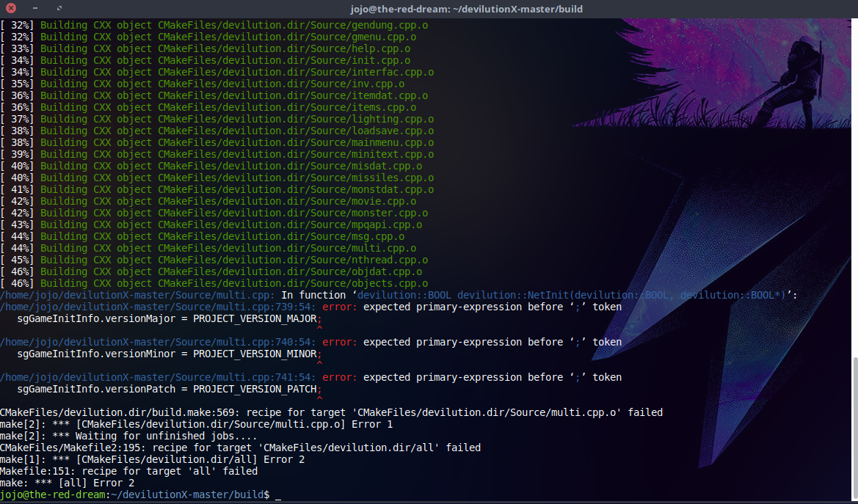This screenshot has width=858, height=504.
Task: Select the PROJECT_VERSION_MAJOR token
Action: (x=255, y=318)
